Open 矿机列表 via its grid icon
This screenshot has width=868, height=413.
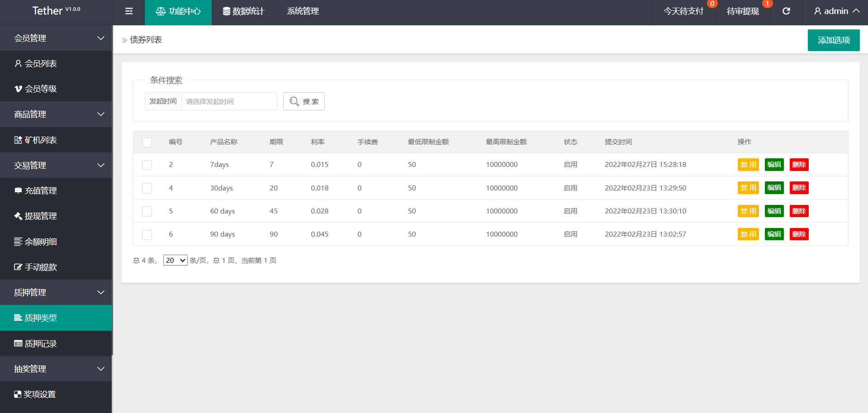18,140
